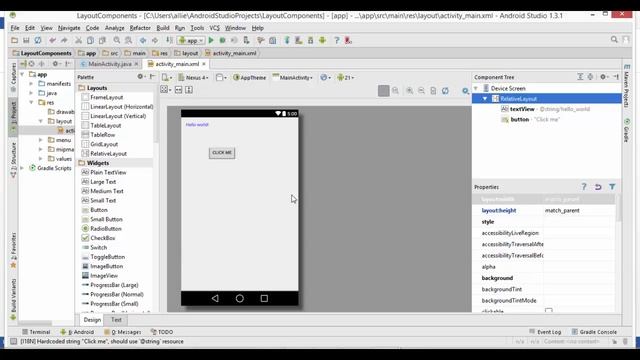Collapse the RelativeLayout tree node

pyautogui.click(x=485, y=99)
